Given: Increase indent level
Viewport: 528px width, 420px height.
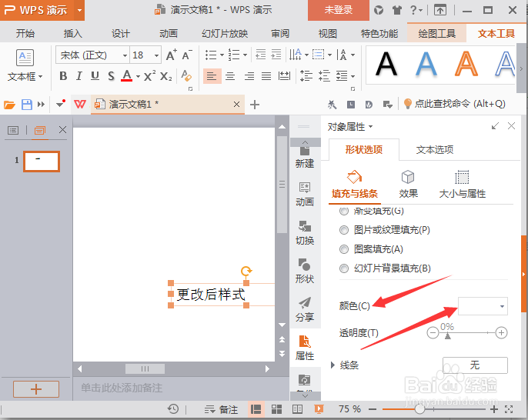Looking at the screenshot, I should (276, 55).
